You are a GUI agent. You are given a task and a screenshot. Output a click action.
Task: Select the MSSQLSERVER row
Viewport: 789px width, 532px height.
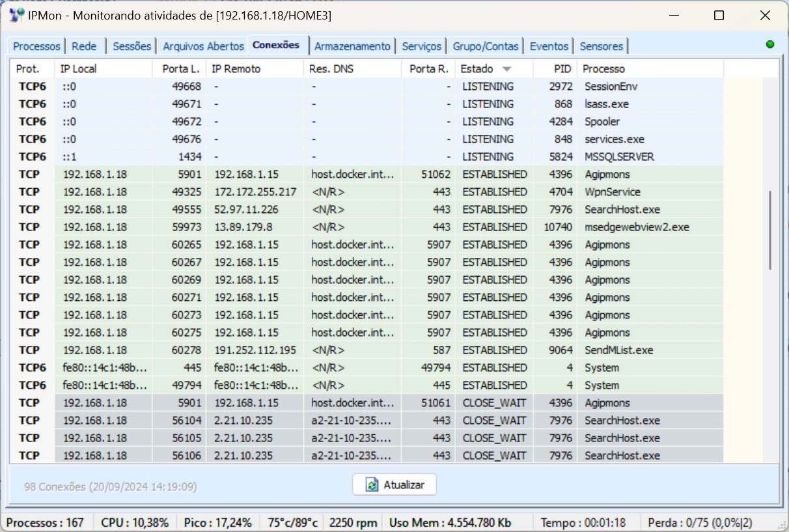click(367, 157)
